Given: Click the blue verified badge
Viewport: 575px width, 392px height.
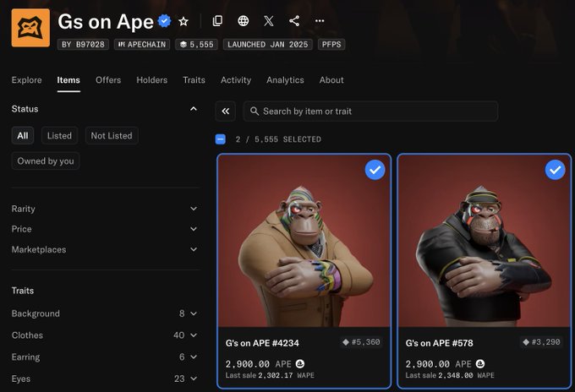Looking at the screenshot, I should click(164, 21).
